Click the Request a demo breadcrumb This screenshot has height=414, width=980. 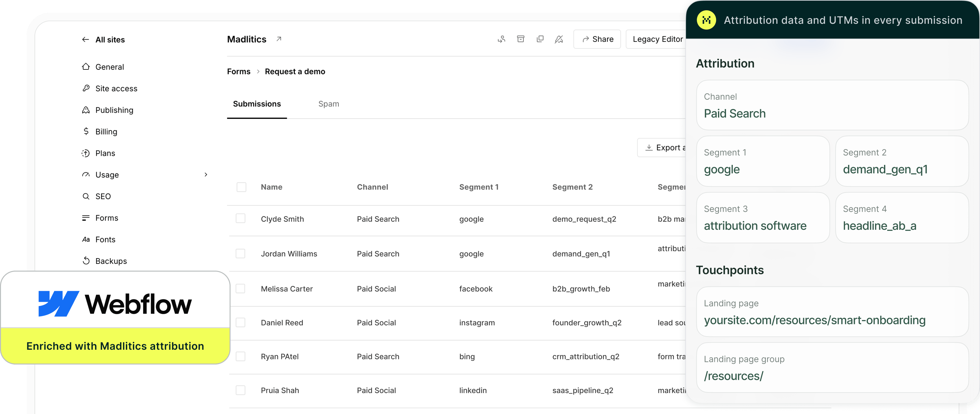(295, 72)
